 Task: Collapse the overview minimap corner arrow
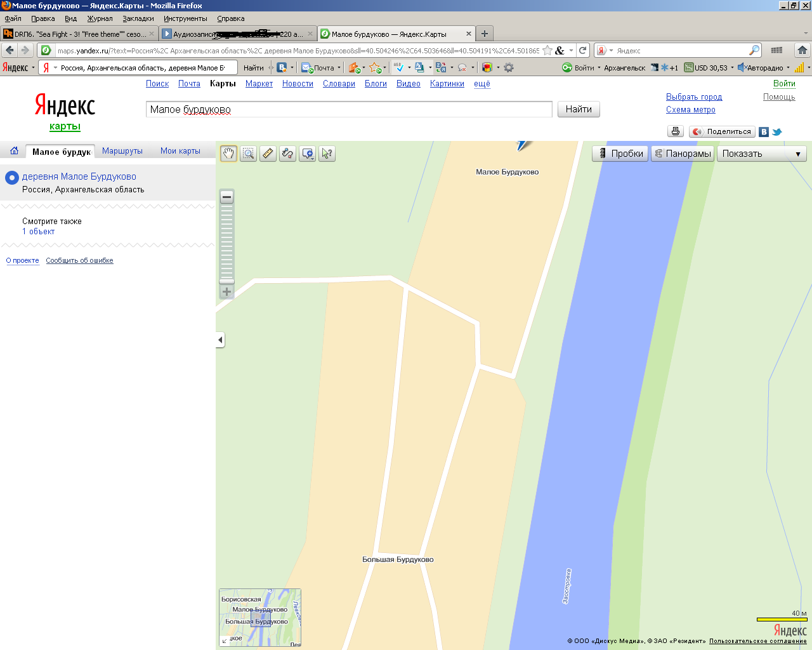point(225,641)
